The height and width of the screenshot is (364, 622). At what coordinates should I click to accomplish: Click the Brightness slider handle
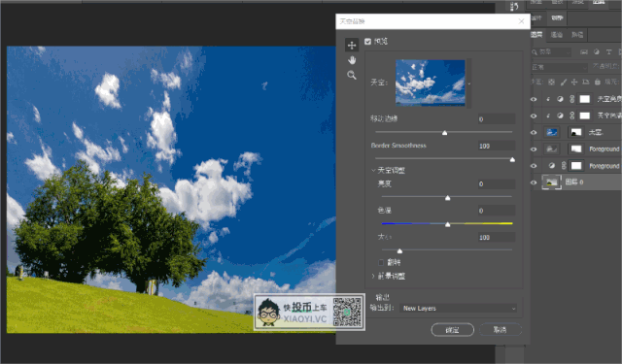447,198
